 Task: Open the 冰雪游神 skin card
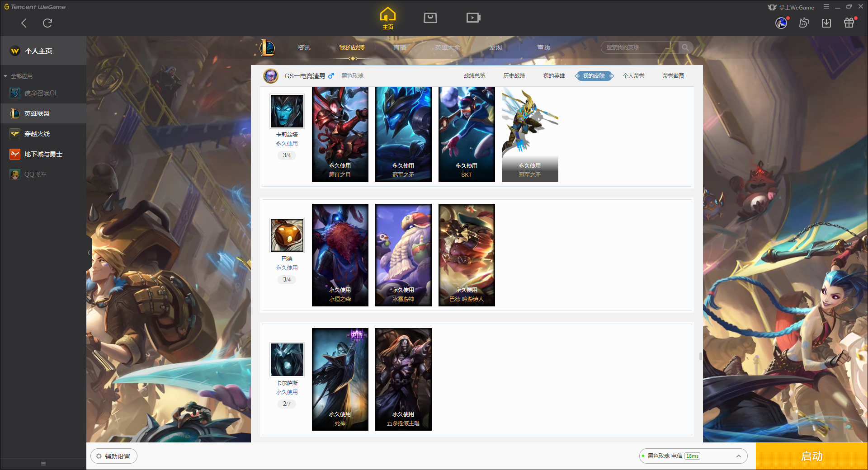[403, 255]
